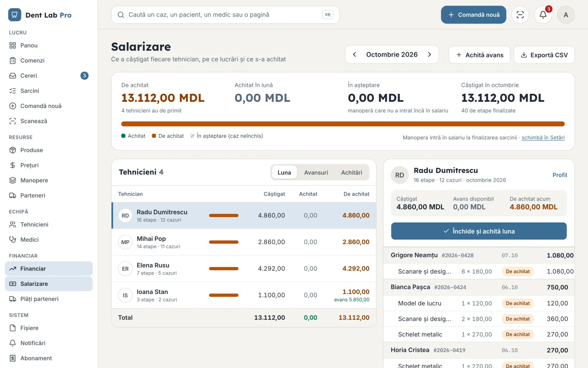Open Fișiere file icon
Screen dimensions: 588x368
coord(12,328)
